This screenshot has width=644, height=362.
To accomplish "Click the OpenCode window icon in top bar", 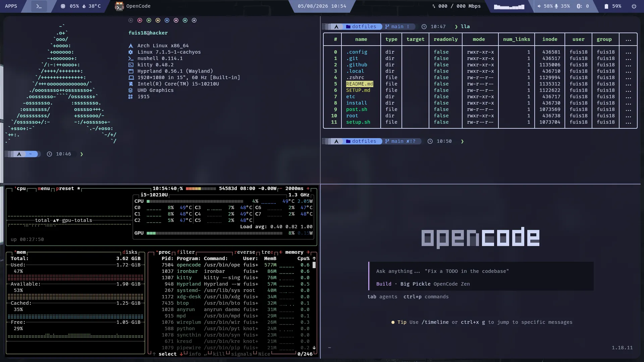I will click(x=119, y=6).
